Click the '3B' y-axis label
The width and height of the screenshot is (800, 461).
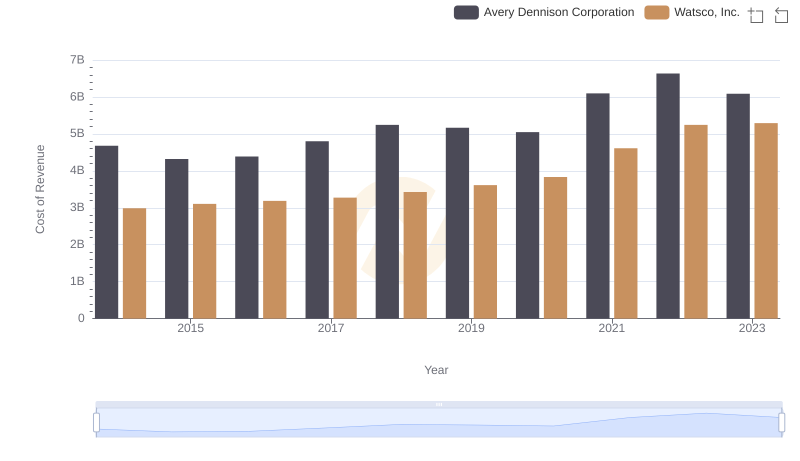click(77, 208)
